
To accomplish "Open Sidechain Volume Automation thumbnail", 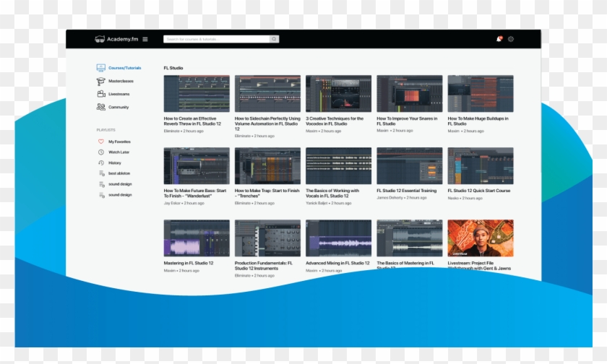I will tap(267, 94).
